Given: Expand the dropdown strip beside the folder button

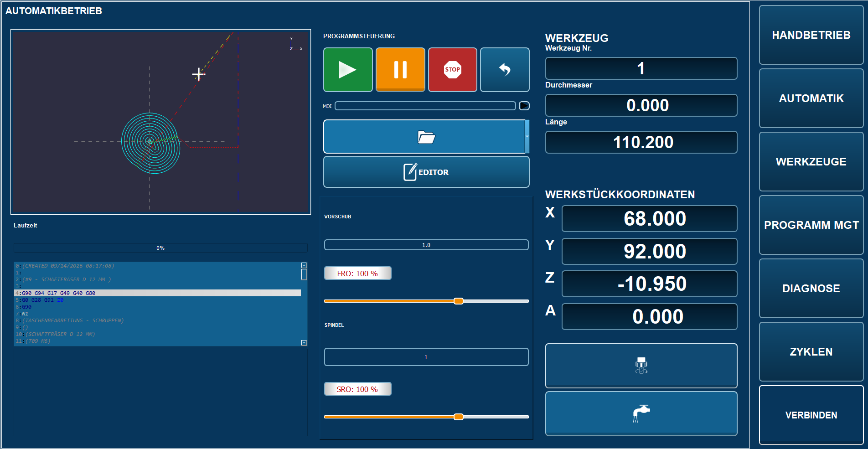Looking at the screenshot, I should pos(527,137).
